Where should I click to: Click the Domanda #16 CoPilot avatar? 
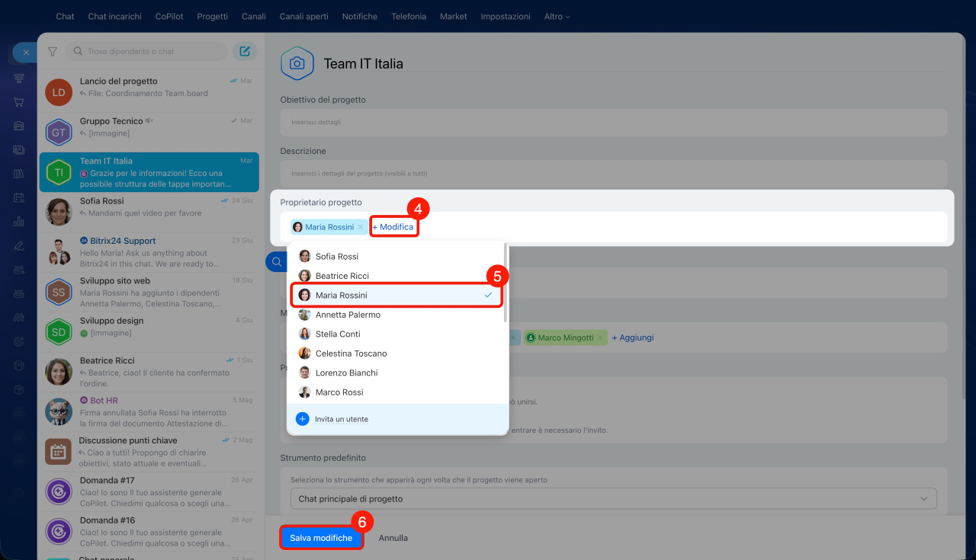pyautogui.click(x=59, y=531)
